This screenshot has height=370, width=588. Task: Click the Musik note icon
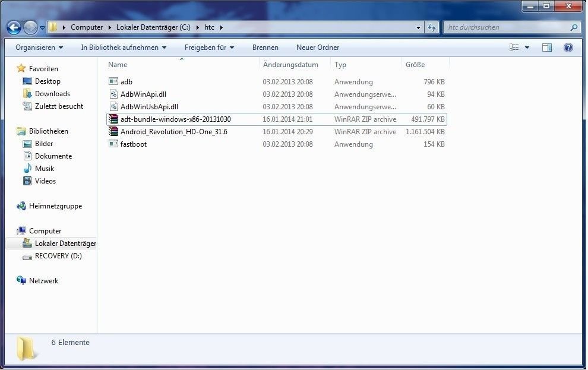[x=27, y=168]
